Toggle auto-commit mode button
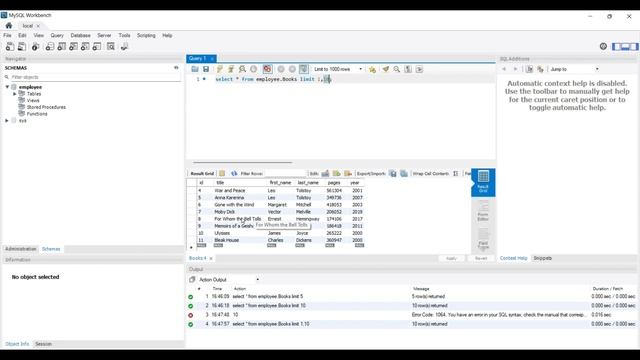640x360 pixels. click(303, 69)
